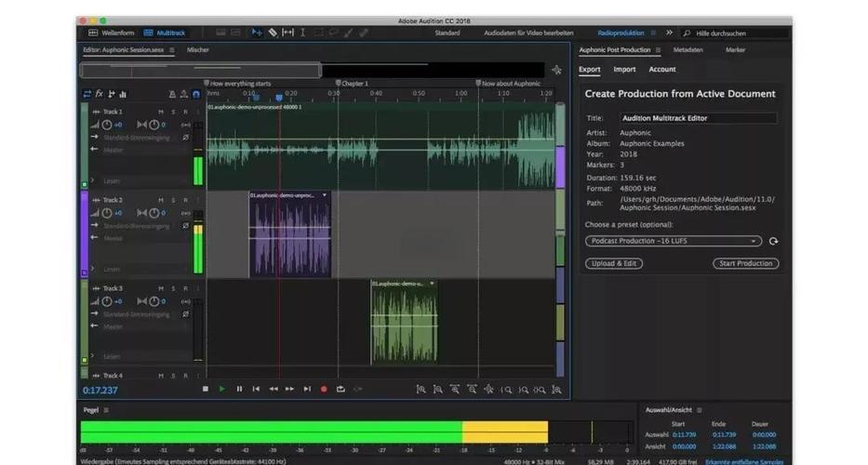This screenshot has width=868, height=465.
Task: Click the zoom navigator full-zoom icon
Action: (556, 70)
